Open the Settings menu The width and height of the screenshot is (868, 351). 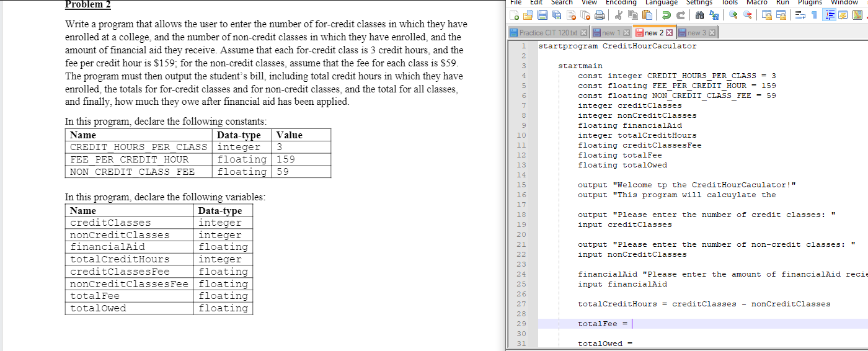coord(699,2)
